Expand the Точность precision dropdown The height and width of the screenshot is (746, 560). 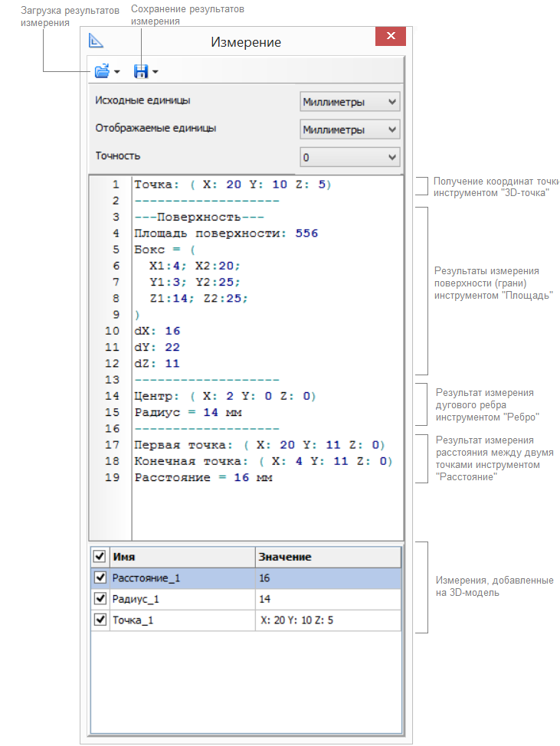pyautogui.click(x=350, y=158)
